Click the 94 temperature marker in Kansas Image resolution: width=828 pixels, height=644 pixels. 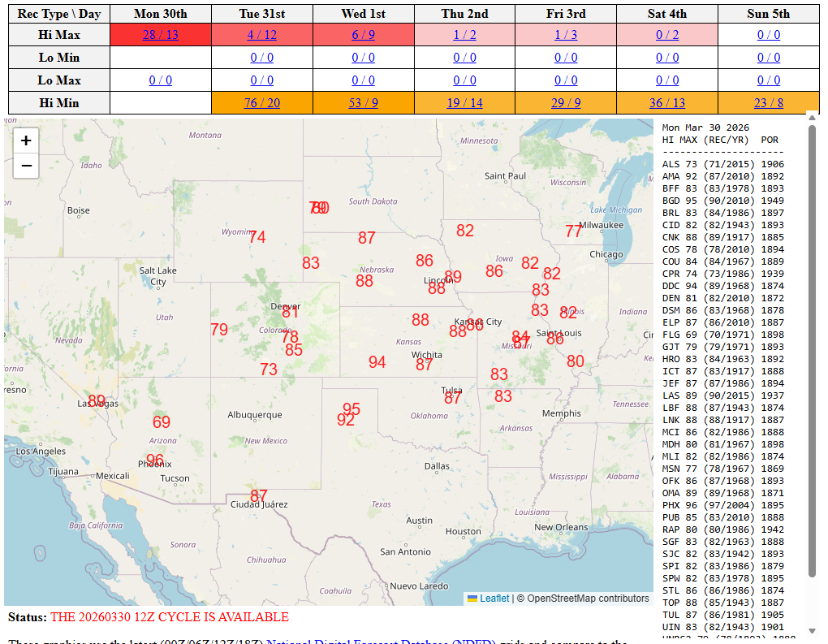point(377,362)
